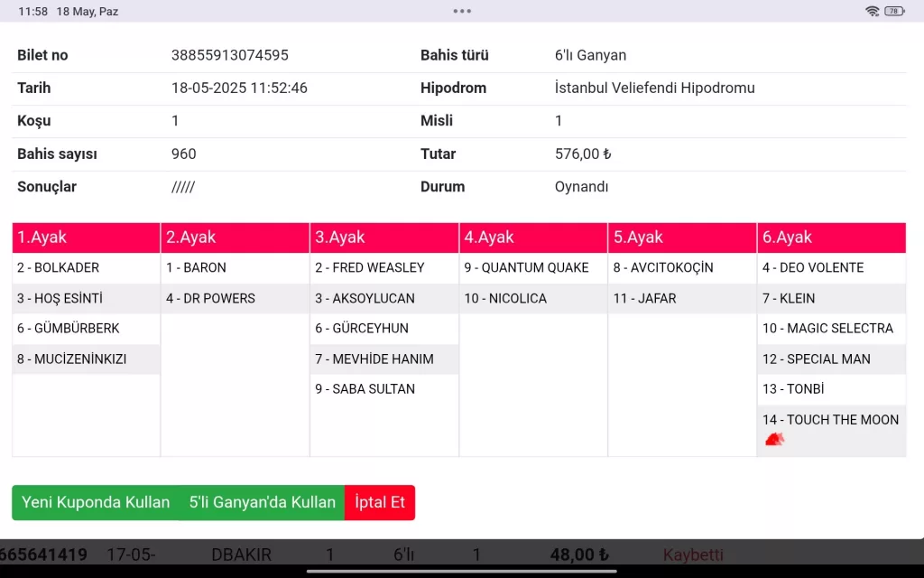924x578 pixels.
Task: Tap horse 11 - JAFAR entry
Action: [x=644, y=299]
